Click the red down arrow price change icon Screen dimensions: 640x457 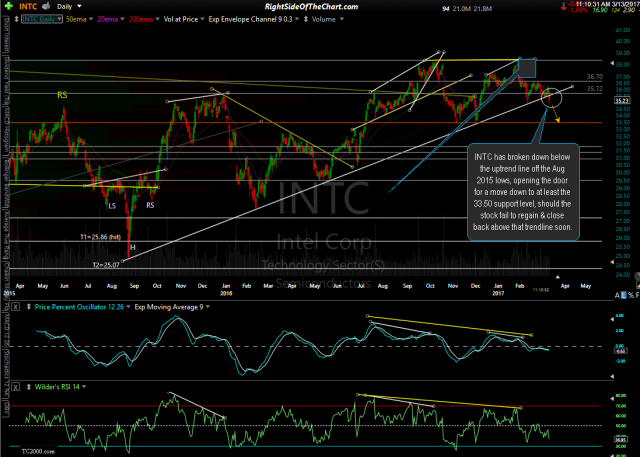(564, 7)
